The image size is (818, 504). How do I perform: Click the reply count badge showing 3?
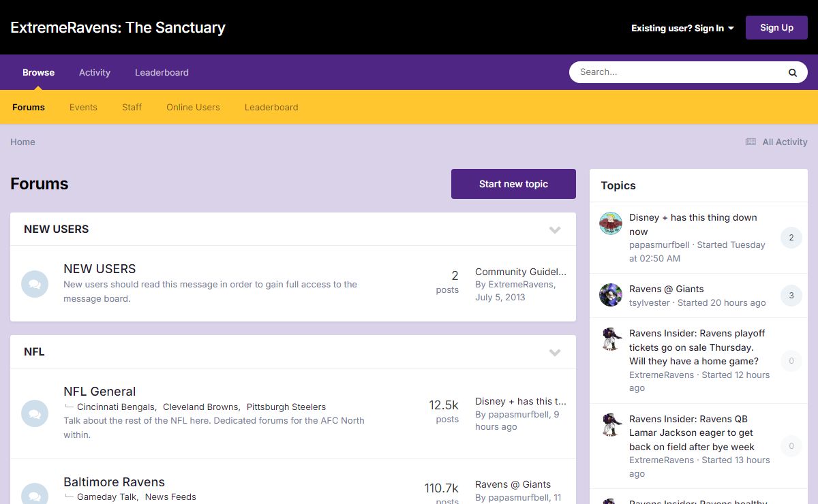(791, 296)
